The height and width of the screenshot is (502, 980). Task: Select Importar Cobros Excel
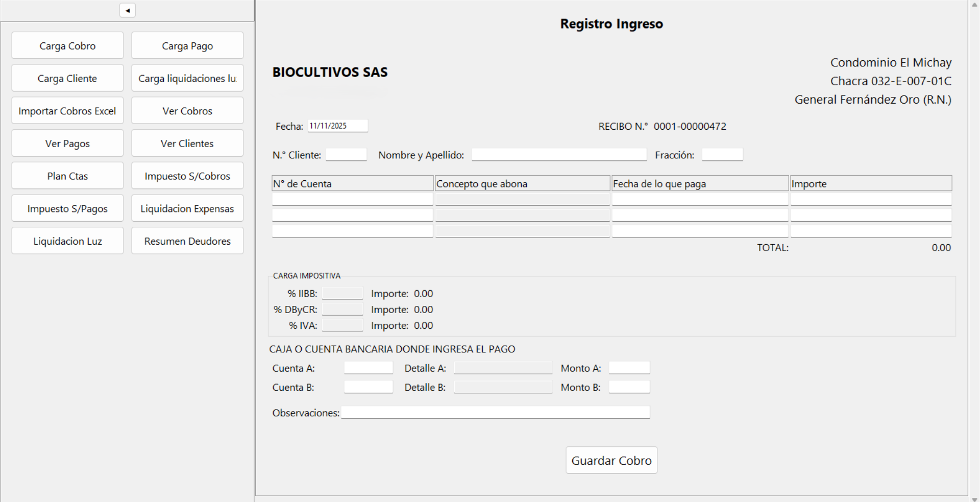click(67, 111)
